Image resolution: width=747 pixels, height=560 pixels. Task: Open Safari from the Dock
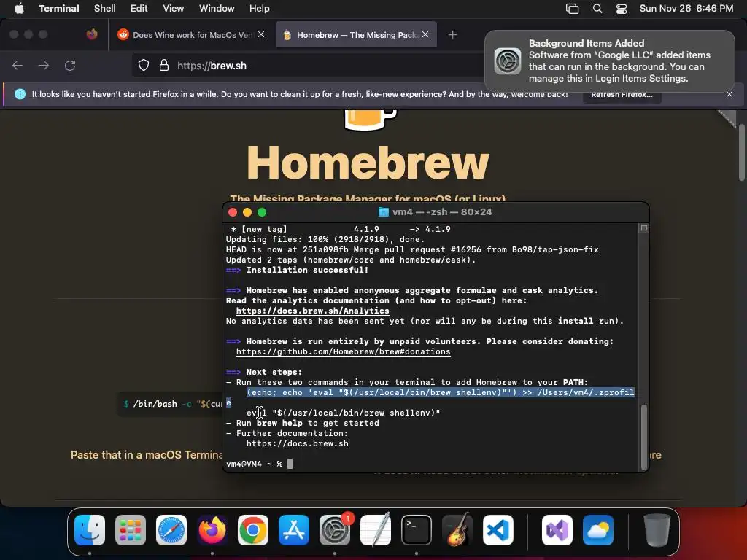[x=171, y=529]
